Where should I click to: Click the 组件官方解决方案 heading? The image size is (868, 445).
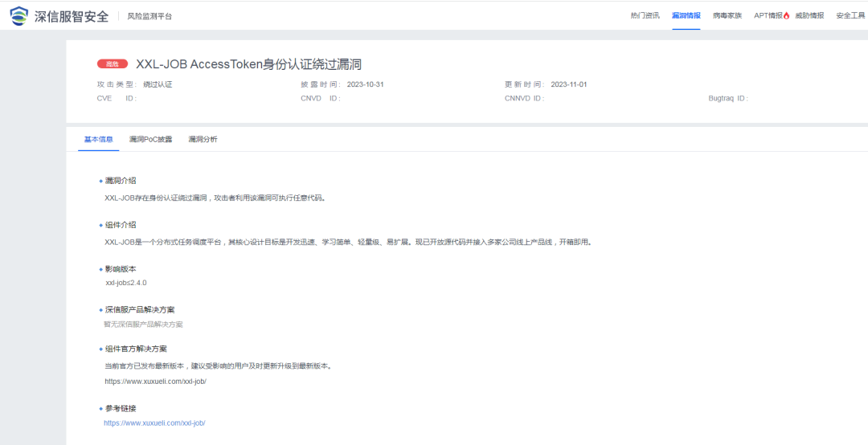(136, 349)
